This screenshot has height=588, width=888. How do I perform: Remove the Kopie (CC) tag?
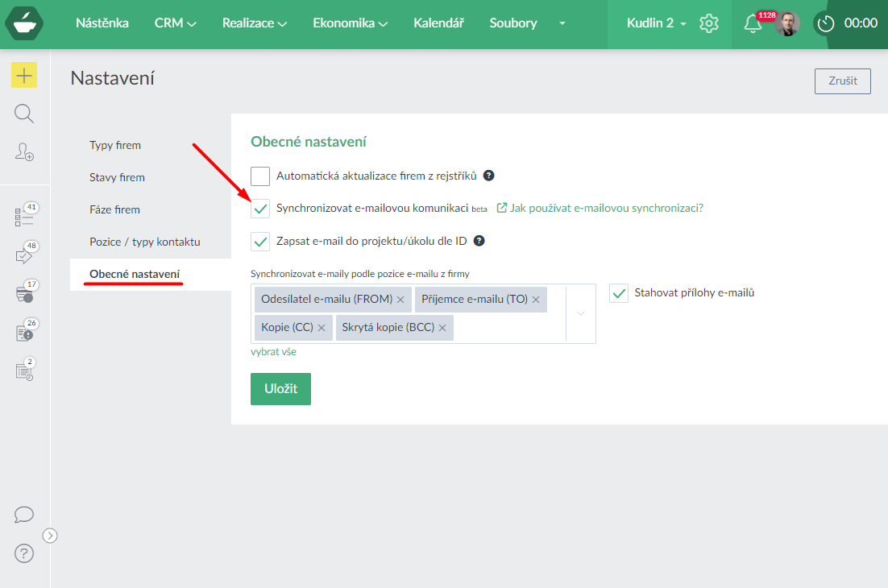point(322,328)
